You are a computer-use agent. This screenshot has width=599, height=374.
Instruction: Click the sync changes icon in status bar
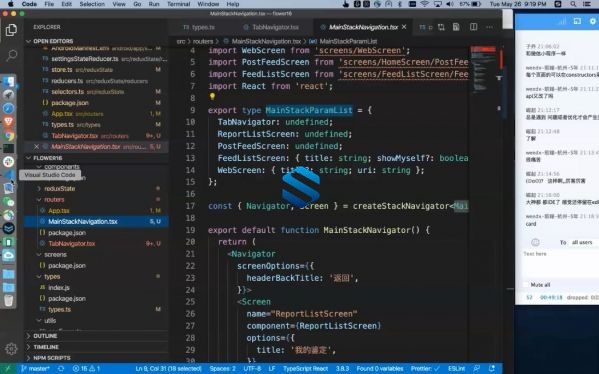click(61, 369)
